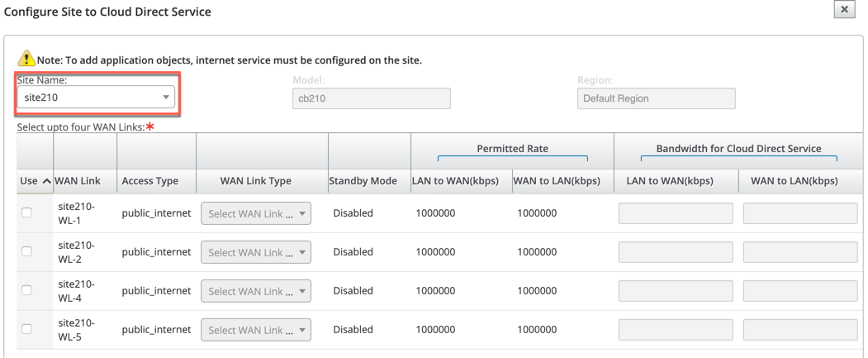
Task: Click the Region field showing Default Region
Action: [656, 98]
